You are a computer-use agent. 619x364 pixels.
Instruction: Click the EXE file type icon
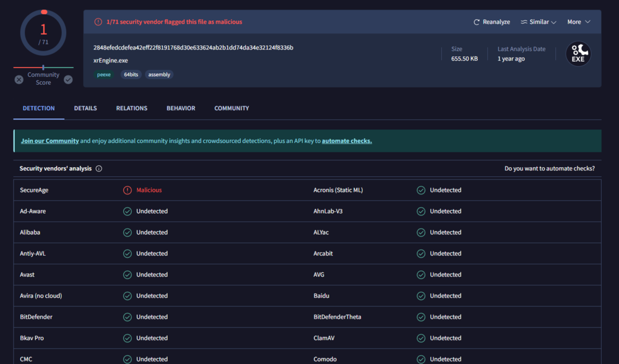pyautogui.click(x=578, y=54)
